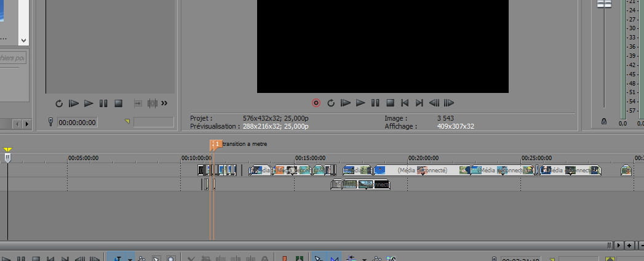
Task: Play from start in the trimmer
Action: pyautogui.click(x=74, y=103)
